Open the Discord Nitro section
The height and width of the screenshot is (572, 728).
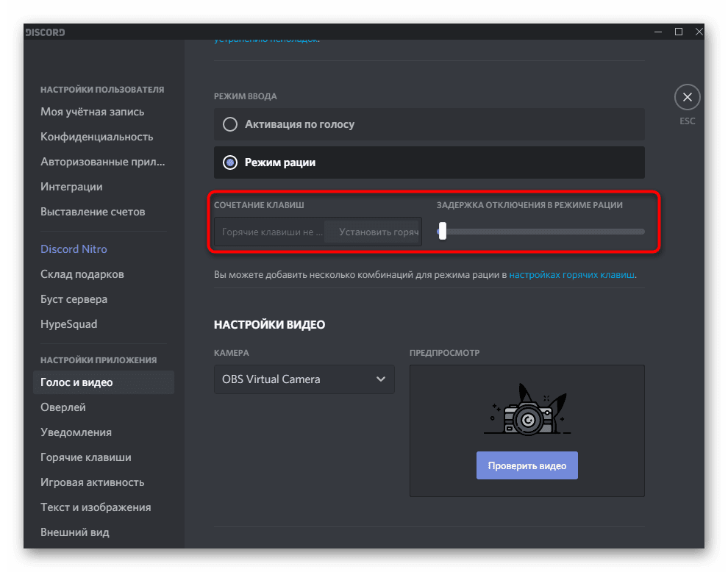pos(74,249)
